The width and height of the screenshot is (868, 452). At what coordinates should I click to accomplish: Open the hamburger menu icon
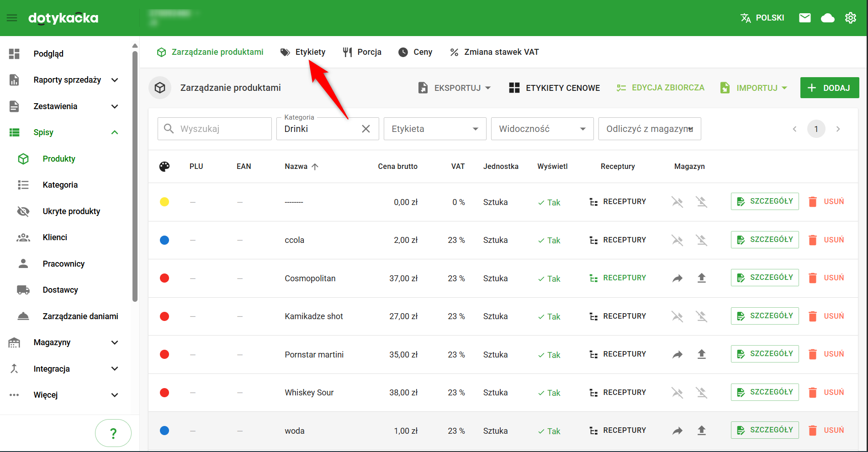click(12, 18)
